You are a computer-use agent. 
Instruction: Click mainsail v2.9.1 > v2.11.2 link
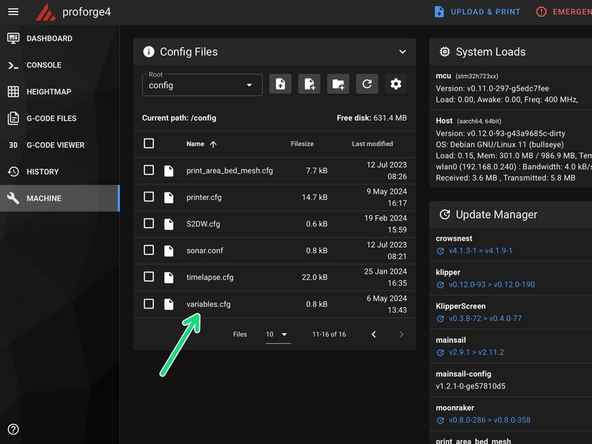click(x=476, y=353)
